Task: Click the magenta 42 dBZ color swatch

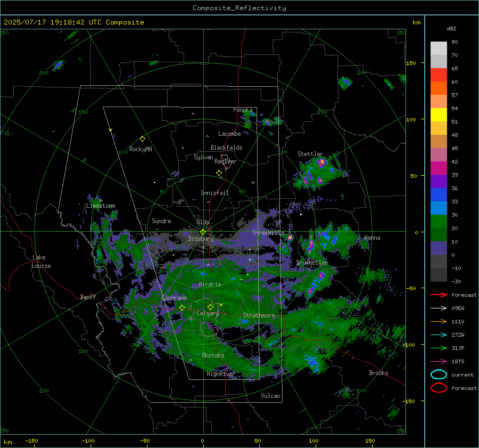Action: (439, 168)
